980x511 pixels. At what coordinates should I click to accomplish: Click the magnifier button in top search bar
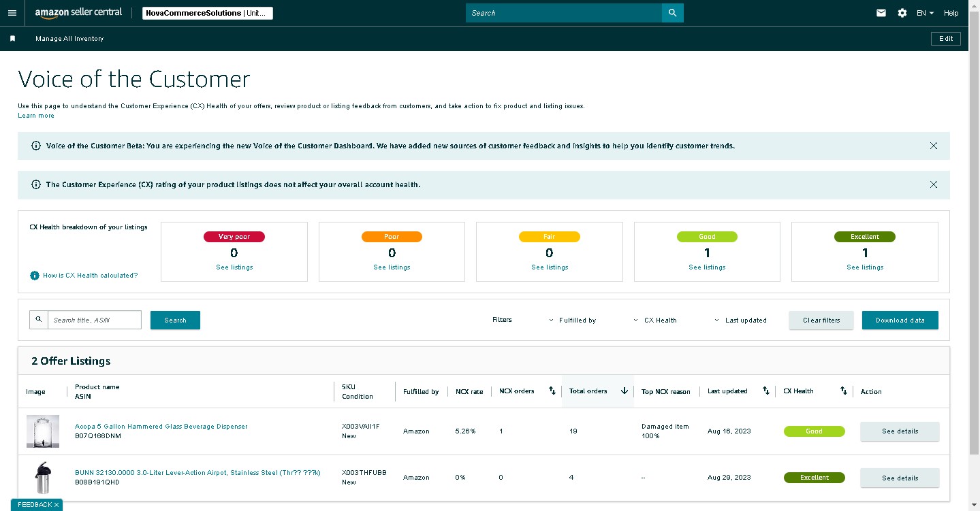click(x=672, y=13)
